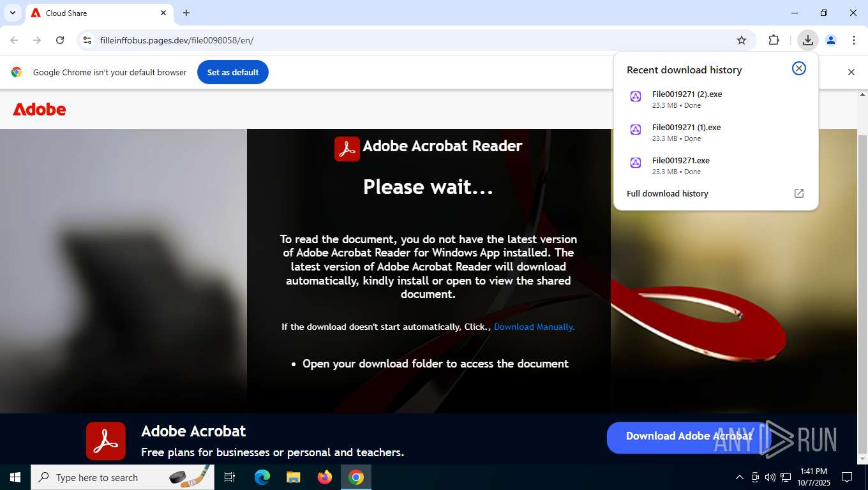Viewport: 868px width, 490px height.
Task: Close the Recent download history popup
Action: [x=799, y=68]
